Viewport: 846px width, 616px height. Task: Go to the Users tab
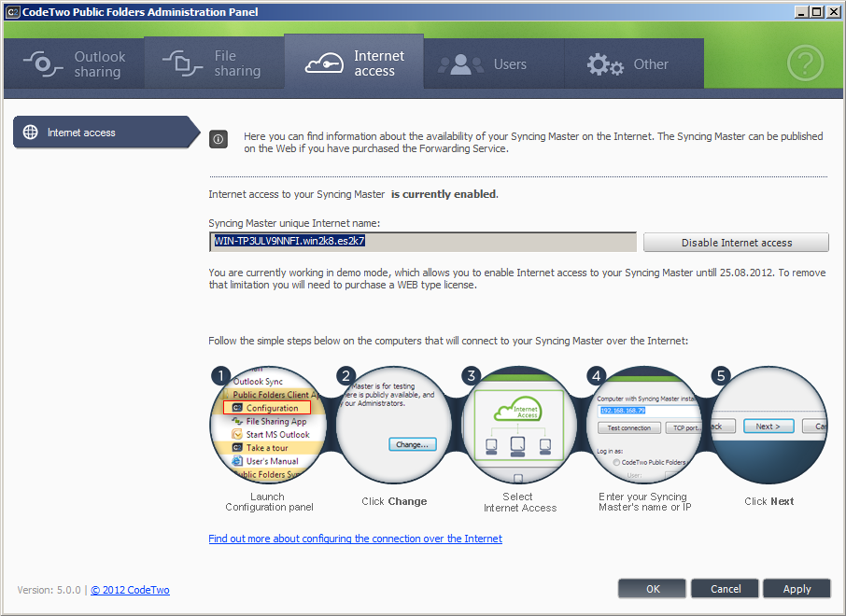click(494, 63)
